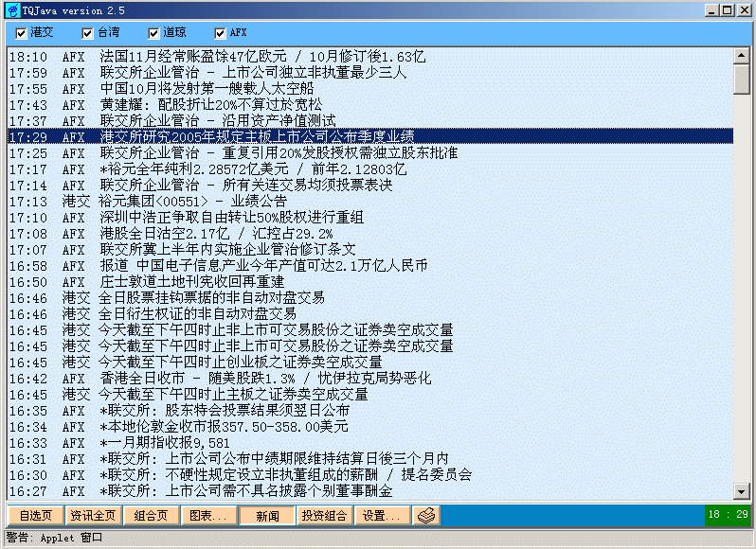Select the 上市公司需不具名披露个别董事酬金 row
756x549 pixels.
tap(370, 491)
